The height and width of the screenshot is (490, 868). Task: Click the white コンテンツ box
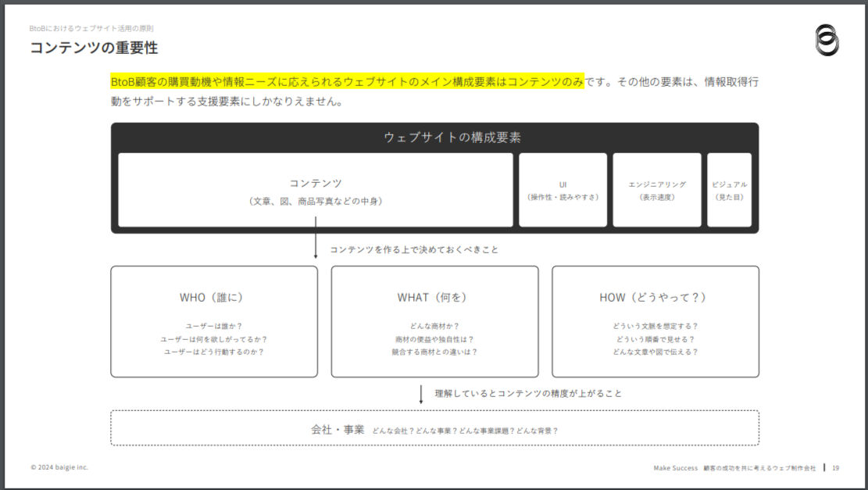click(316, 191)
